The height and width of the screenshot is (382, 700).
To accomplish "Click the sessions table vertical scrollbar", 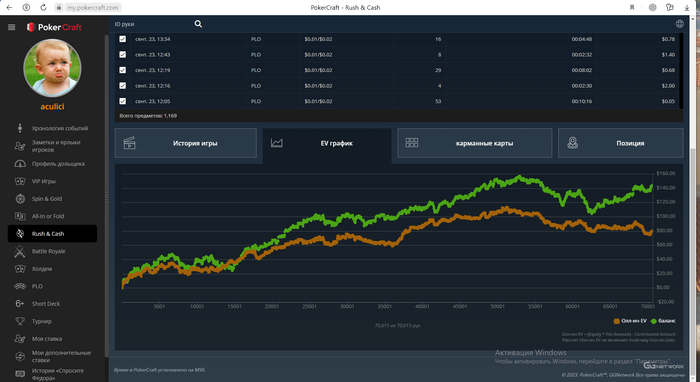I will click(x=681, y=71).
